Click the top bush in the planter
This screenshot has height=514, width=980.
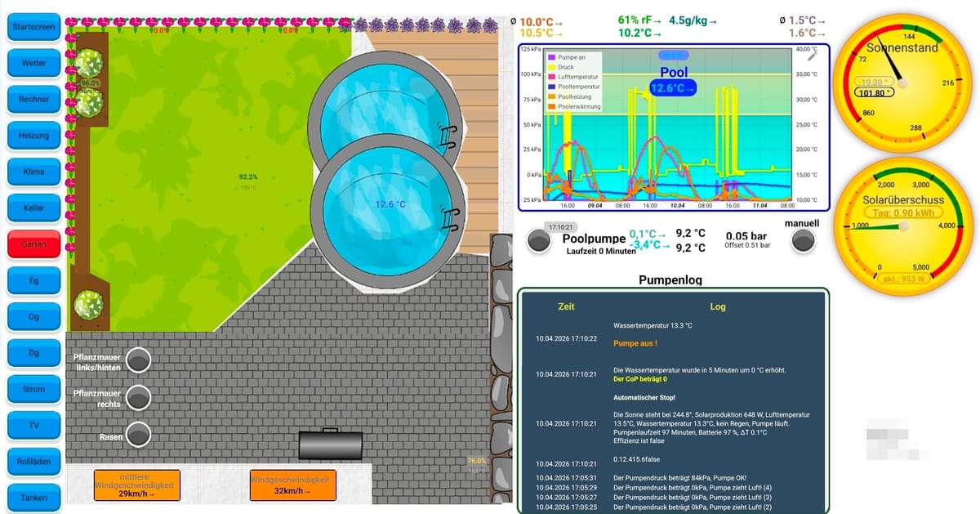tap(88, 63)
